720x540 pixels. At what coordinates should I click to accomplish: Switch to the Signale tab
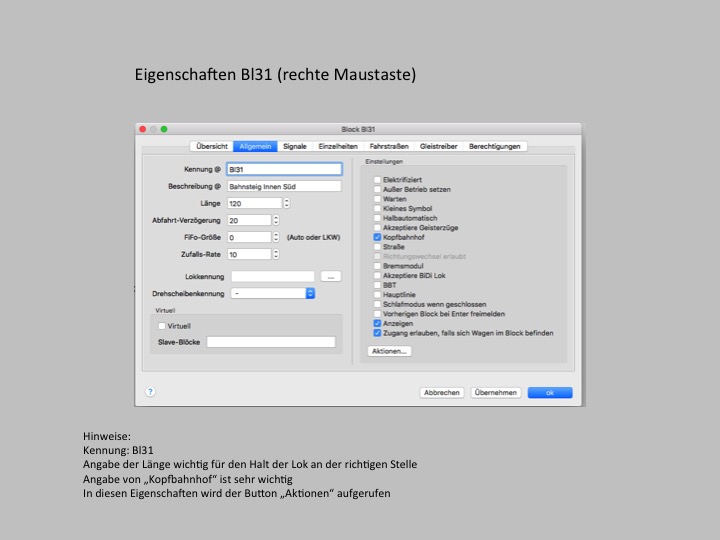[x=295, y=146]
